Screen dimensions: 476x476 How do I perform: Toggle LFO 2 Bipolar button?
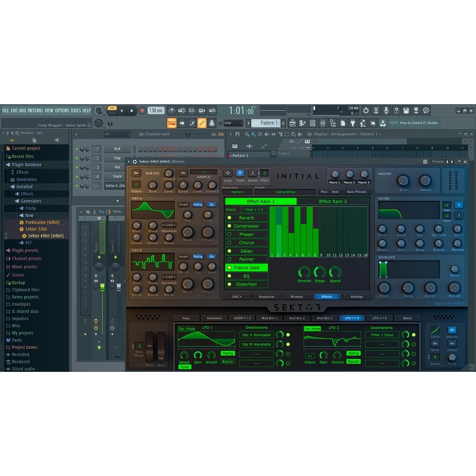pyautogui.click(x=353, y=362)
